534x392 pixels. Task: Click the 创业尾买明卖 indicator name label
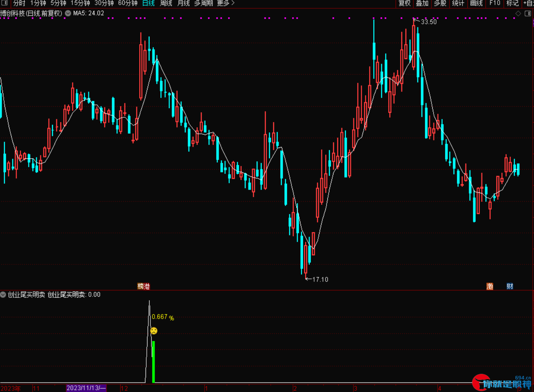(x=26, y=295)
